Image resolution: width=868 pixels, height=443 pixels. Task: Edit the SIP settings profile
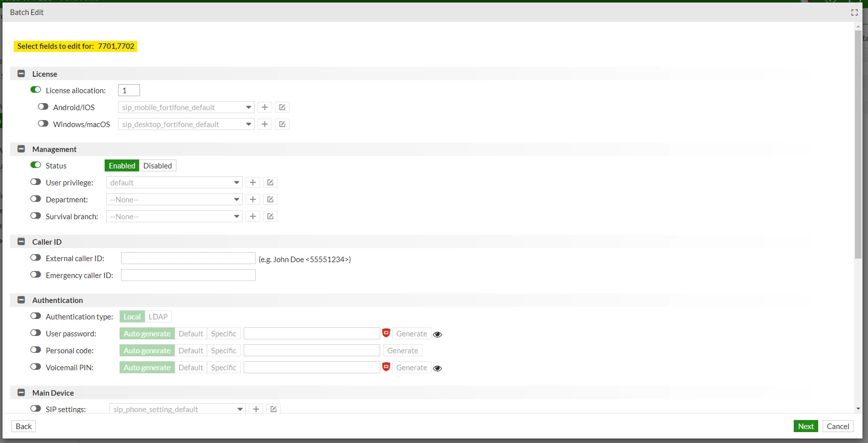(273, 409)
